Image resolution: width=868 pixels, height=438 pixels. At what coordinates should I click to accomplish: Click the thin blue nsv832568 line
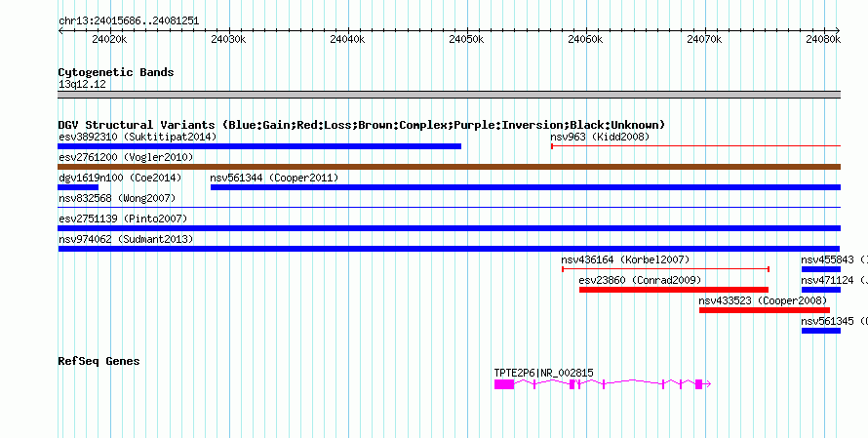449,208
